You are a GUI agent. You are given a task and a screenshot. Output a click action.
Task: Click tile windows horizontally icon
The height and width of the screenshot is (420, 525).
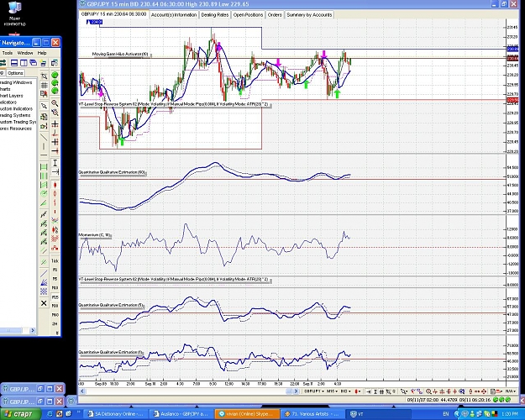point(14,63)
